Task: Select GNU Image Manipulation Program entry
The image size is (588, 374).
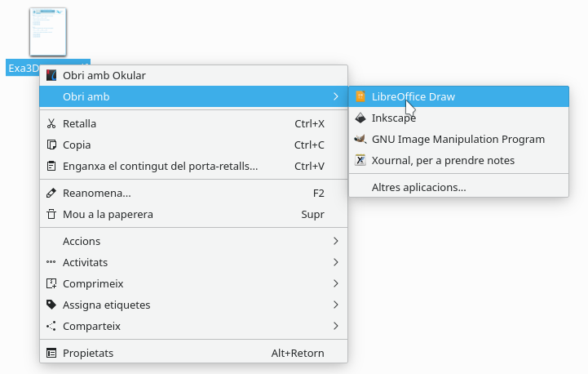Action: point(458,140)
